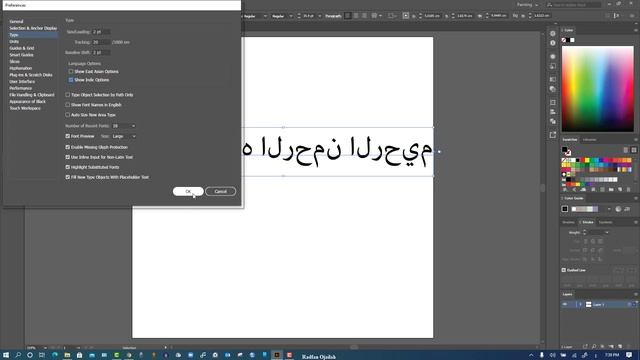Open the Paragraph panel link
Viewport: 640px width, 360px height.
333,16
